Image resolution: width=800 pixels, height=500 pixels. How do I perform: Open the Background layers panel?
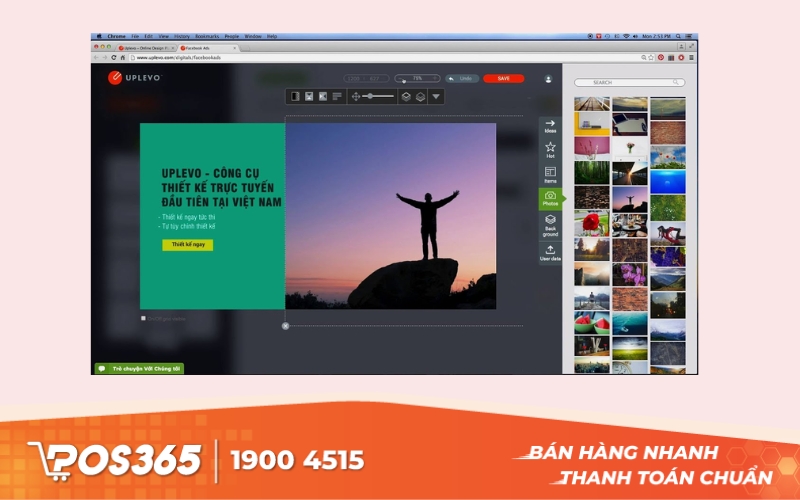pos(550,225)
